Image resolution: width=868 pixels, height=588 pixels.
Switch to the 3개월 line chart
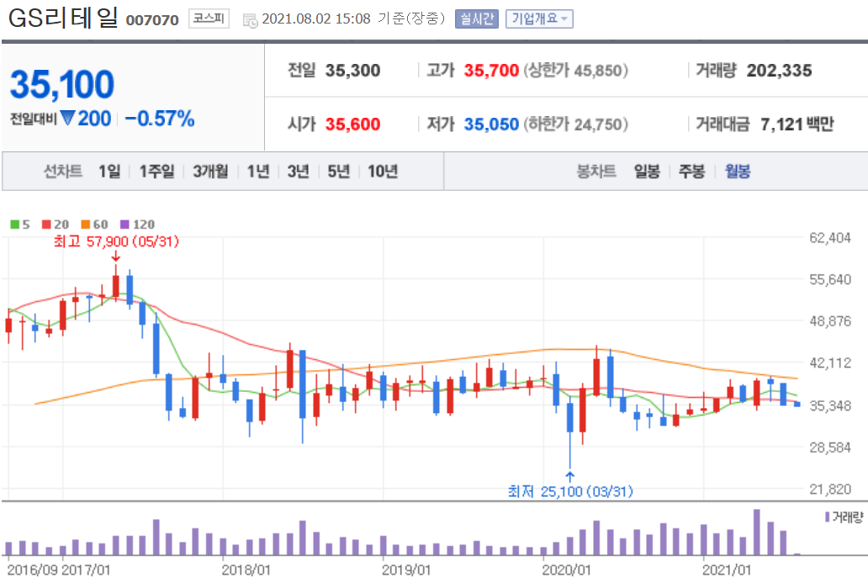click(x=210, y=172)
